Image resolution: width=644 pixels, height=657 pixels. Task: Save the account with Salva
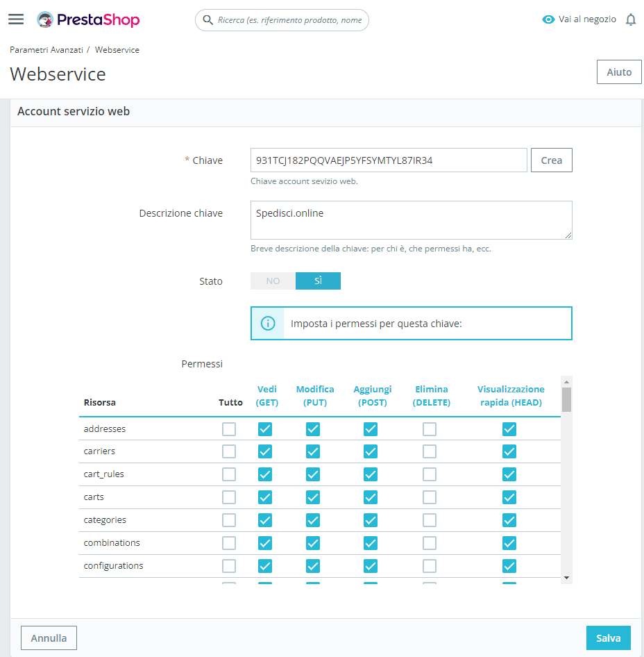click(x=608, y=638)
